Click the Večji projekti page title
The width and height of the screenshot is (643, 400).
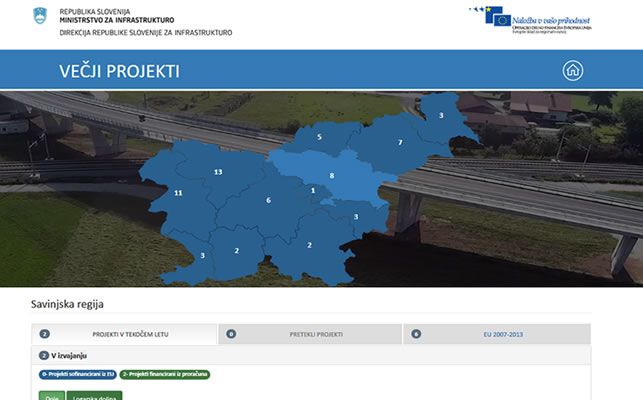tap(119, 71)
